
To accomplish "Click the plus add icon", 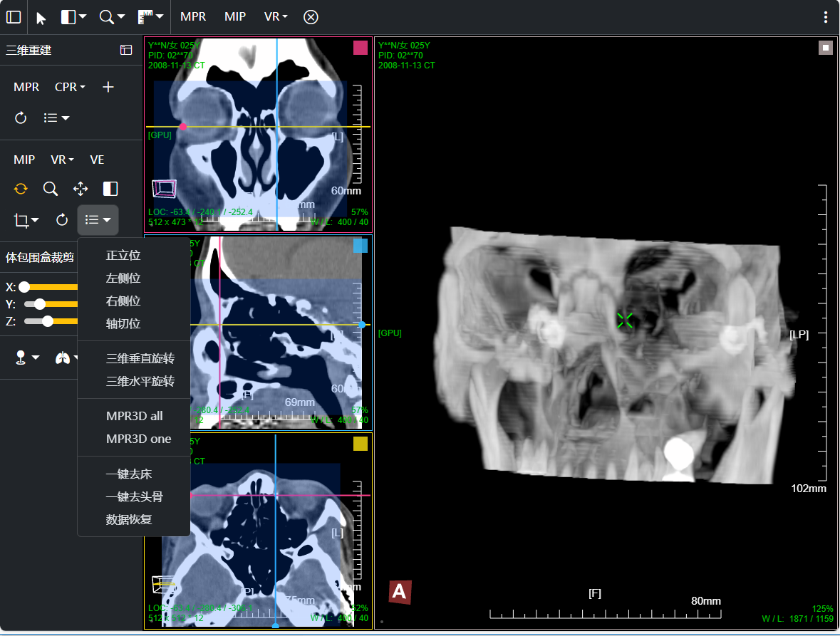I will click(108, 87).
